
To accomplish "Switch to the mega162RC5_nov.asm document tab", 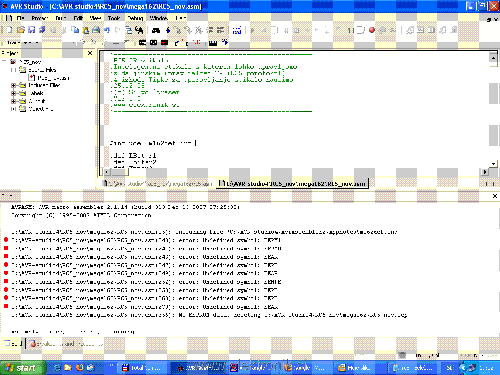I will coord(292,183).
